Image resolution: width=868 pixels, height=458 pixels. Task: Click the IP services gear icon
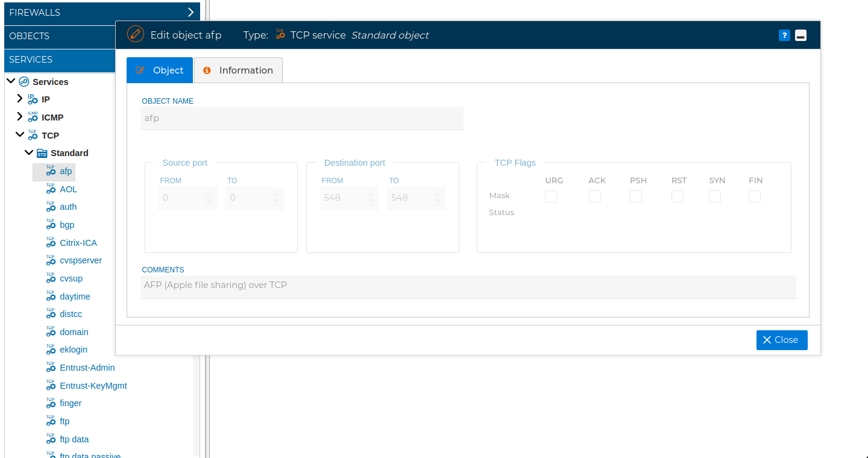pos(33,99)
